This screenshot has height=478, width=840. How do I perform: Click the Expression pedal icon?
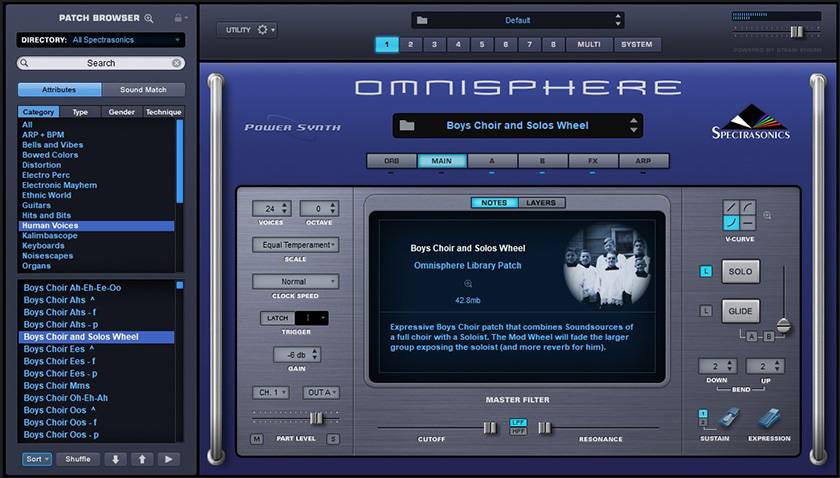click(x=770, y=419)
